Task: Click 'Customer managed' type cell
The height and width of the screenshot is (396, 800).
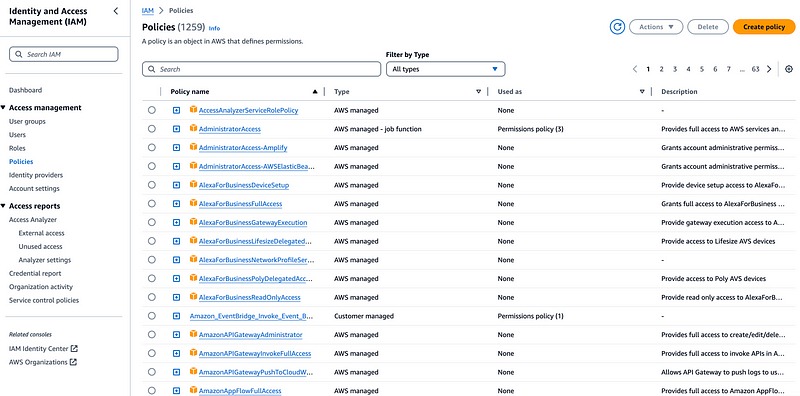Action: (x=364, y=316)
